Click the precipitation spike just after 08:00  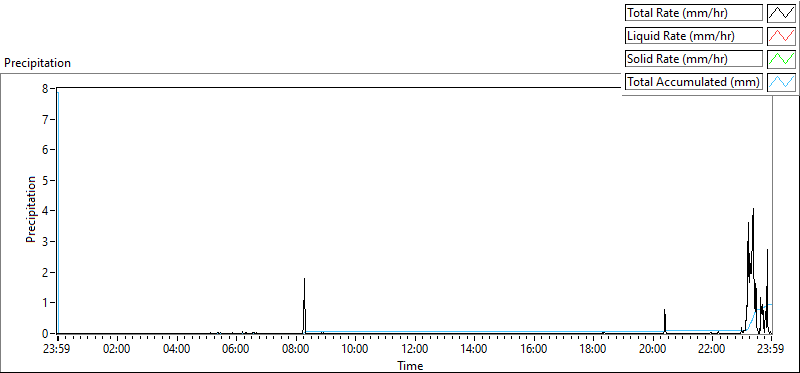point(304,306)
